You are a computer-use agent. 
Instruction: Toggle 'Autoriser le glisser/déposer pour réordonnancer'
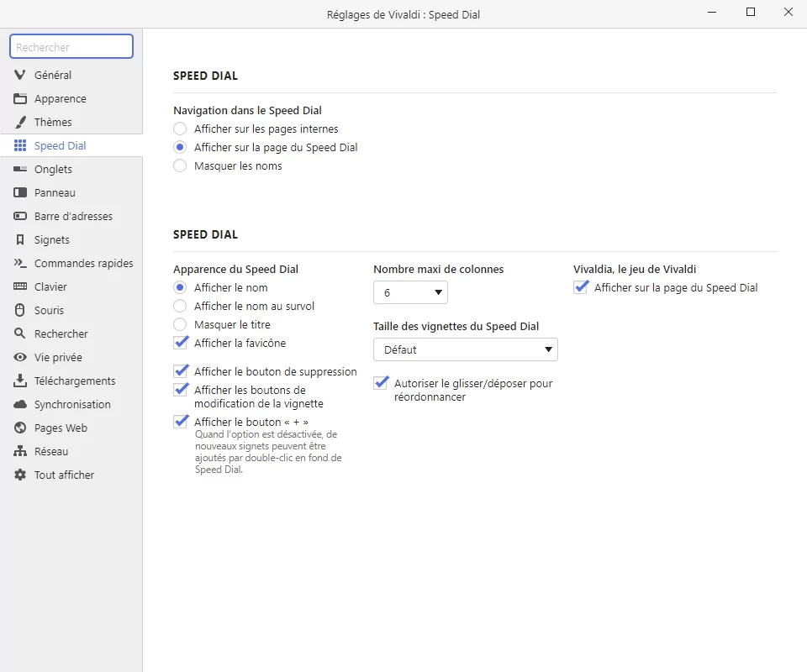coord(381,384)
